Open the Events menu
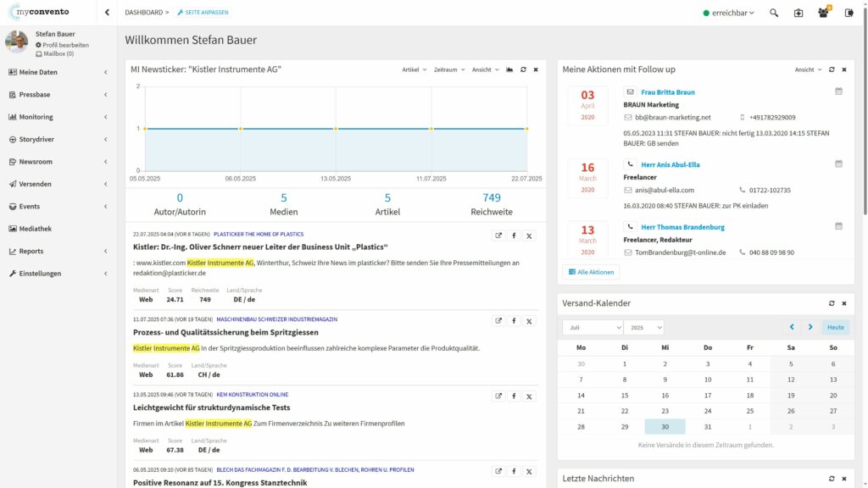Screen dimensions: 868x488 click(58, 207)
